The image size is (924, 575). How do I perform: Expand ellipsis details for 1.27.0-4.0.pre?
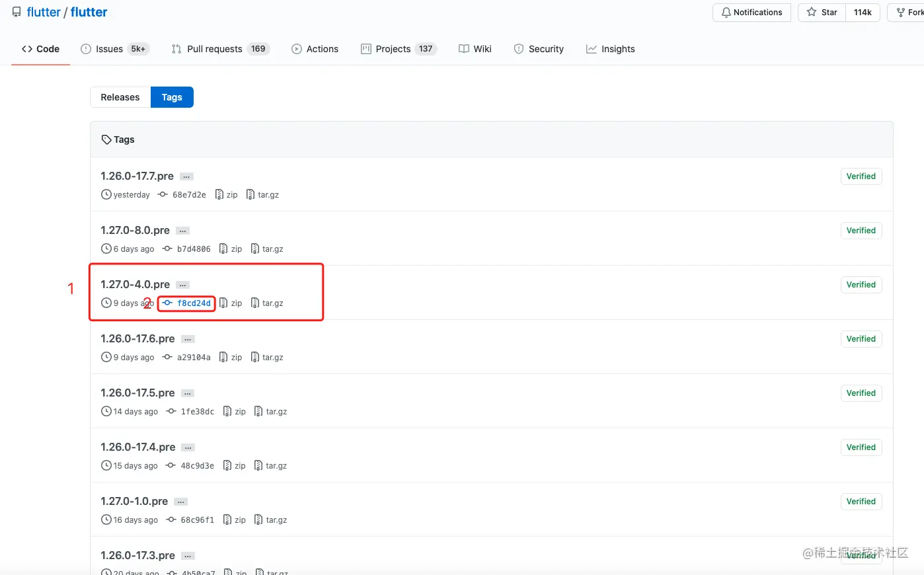point(183,285)
